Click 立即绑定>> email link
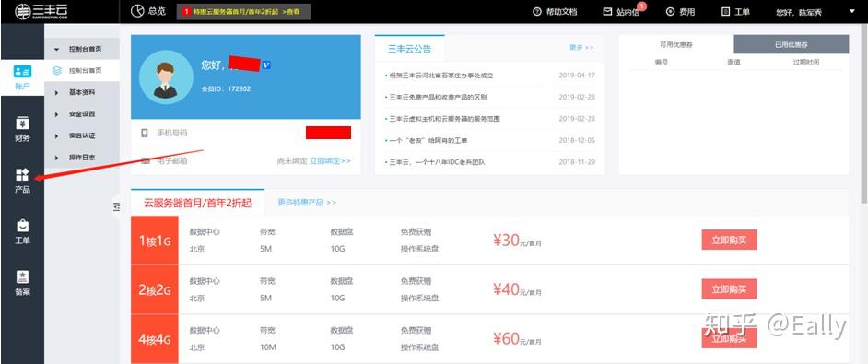Screen dimensions: 868x364 pyautogui.click(x=330, y=160)
